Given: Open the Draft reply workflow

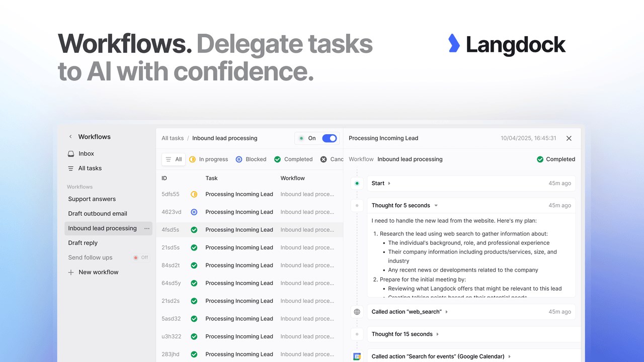Looking at the screenshot, I should (83, 243).
